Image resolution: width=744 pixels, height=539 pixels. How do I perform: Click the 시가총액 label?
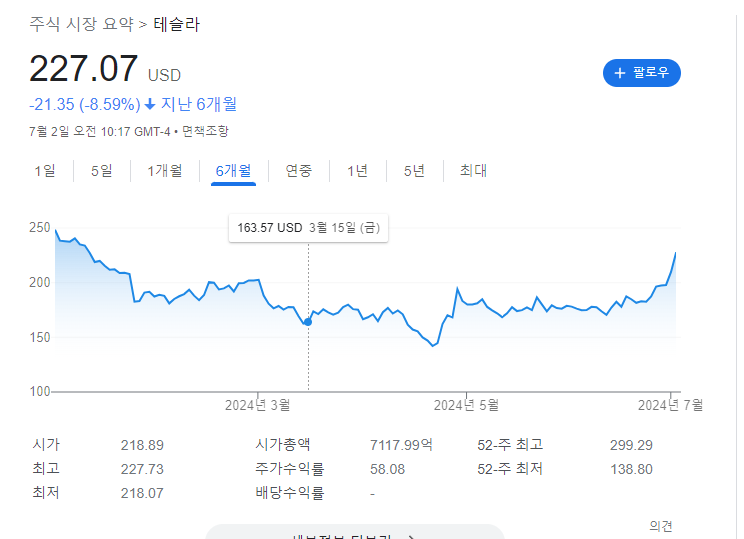coord(282,445)
